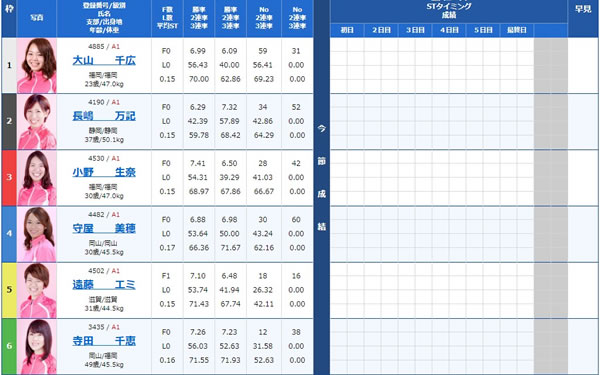Select red lane number 3 cell
600x375 pixels.
tap(9, 178)
